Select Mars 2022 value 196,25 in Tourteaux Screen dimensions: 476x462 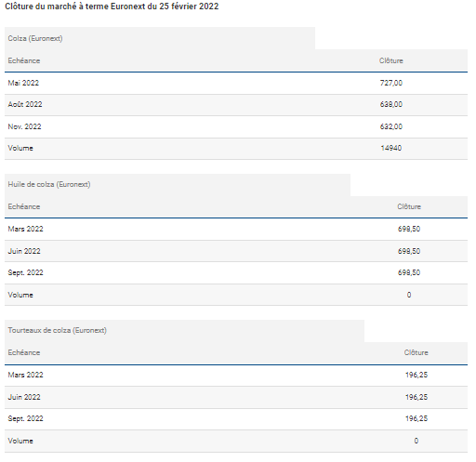pyautogui.click(x=416, y=375)
